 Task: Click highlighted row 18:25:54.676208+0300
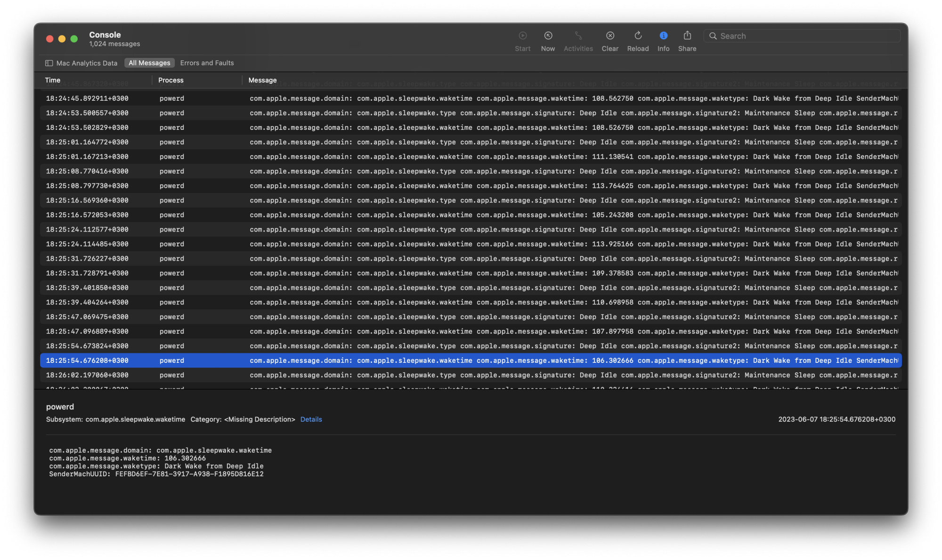point(471,360)
